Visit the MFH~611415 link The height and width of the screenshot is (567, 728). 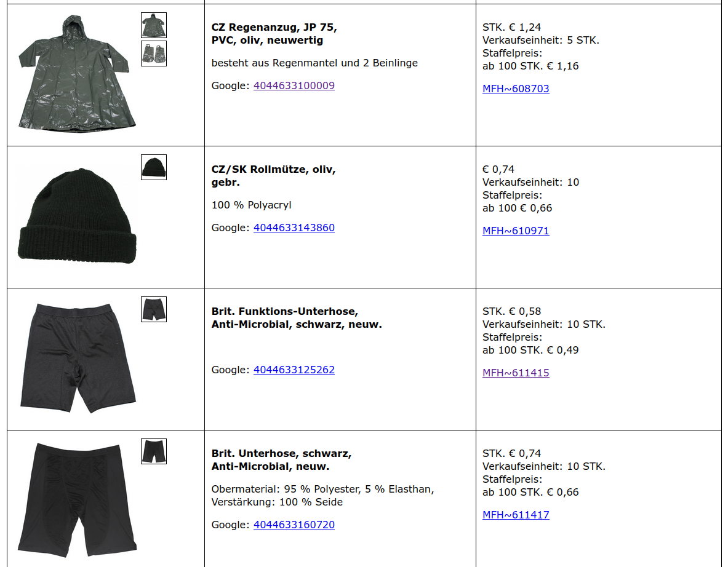pos(516,373)
